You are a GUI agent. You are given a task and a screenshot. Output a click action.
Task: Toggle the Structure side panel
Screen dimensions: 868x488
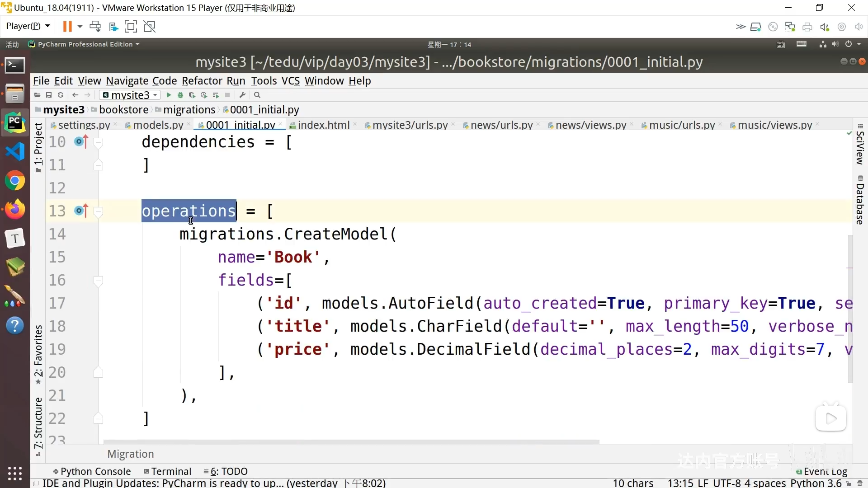click(x=38, y=422)
